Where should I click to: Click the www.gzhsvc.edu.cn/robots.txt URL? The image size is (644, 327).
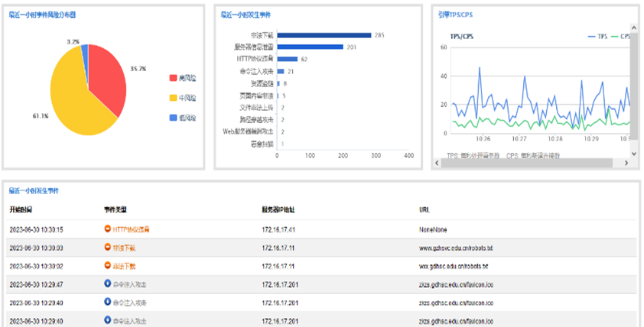(x=454, y=248)
